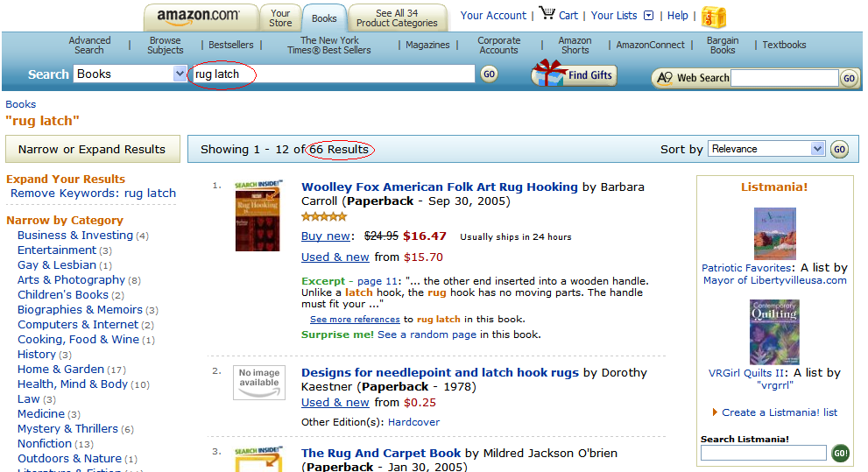Click the rug latch search field
868x472 pixels.
click(333, 74)
